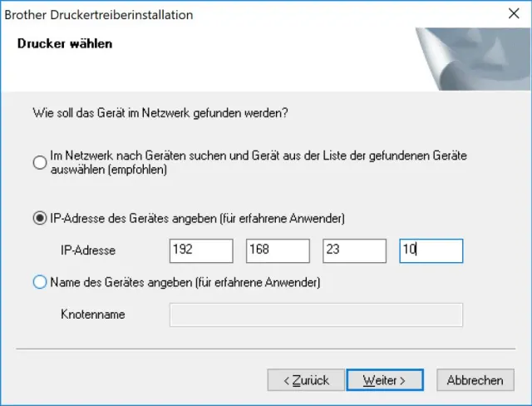Viewport: 532px width, 406px height.
Task: Click the 'IP-Adresse' field label
Action: (88, 250)
